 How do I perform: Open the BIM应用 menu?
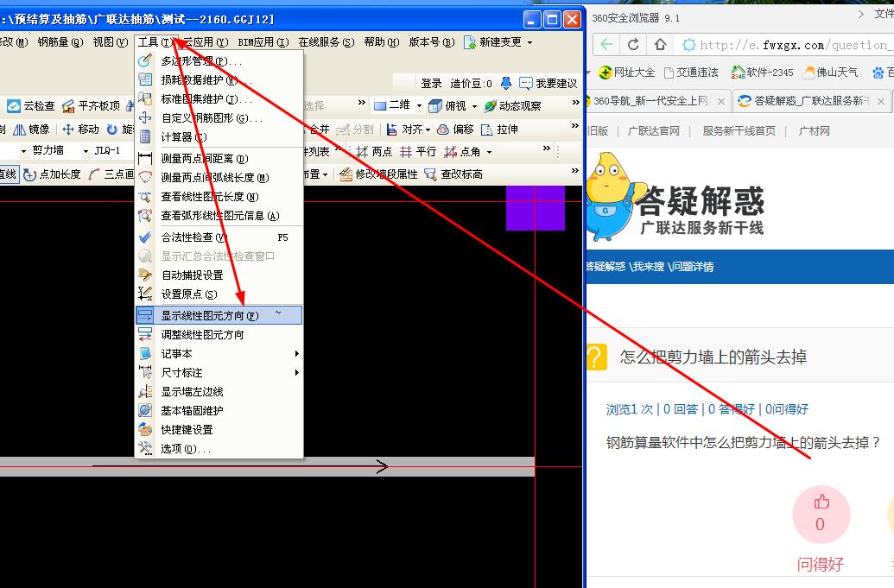click(x=263, y=42)
